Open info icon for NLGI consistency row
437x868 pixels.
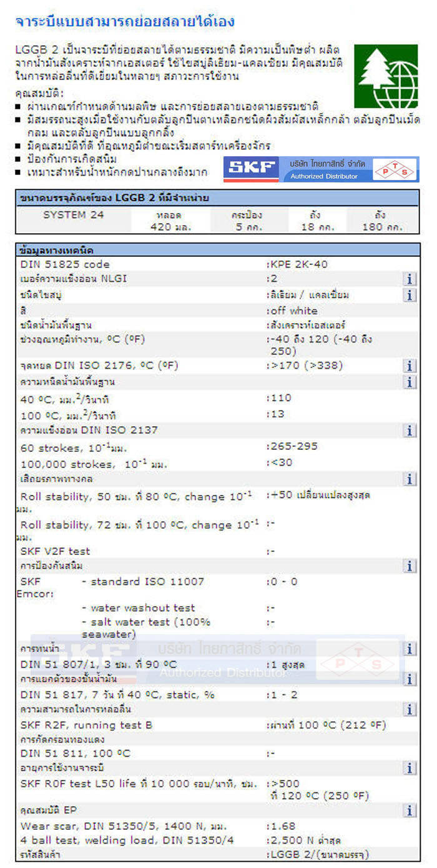tap(410, 279)
